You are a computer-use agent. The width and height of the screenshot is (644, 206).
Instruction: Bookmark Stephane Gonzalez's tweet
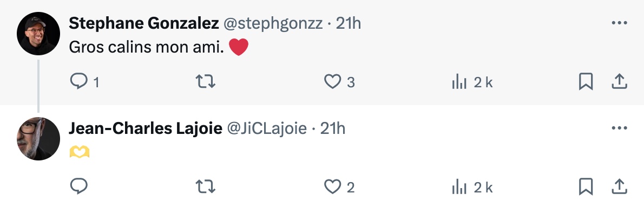[x=586, y=81]
